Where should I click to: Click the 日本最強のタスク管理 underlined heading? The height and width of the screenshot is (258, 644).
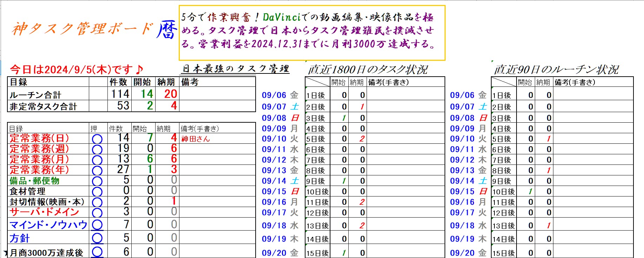click(x=236, y=69)
